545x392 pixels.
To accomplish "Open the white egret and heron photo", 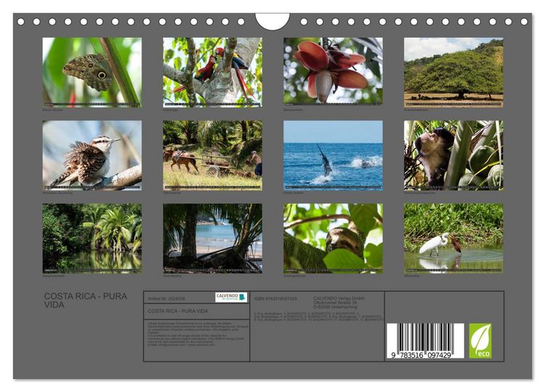I will click(453, 238).
